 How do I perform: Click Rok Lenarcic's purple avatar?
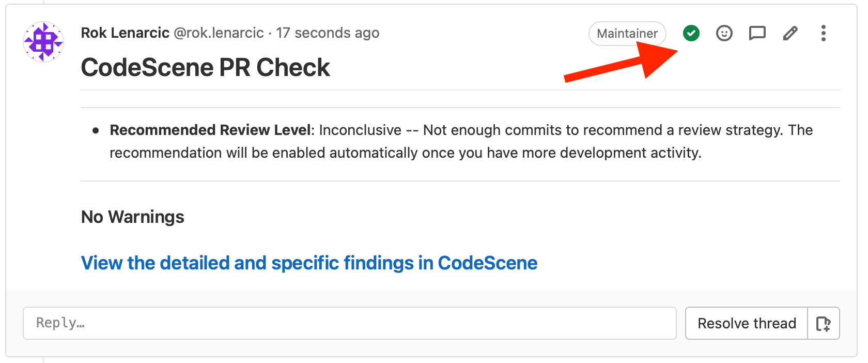(x=43, y=42)
